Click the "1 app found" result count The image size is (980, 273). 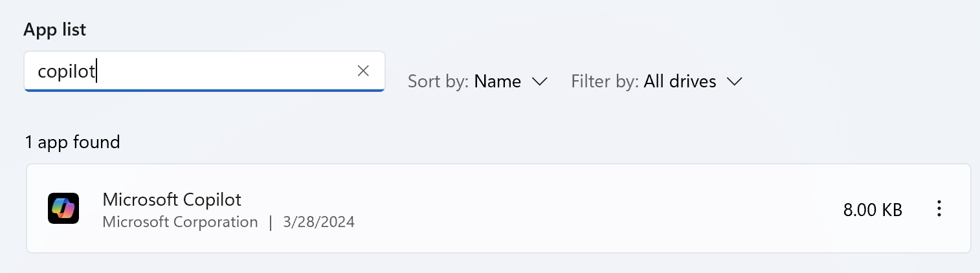(x=72, y=142)
